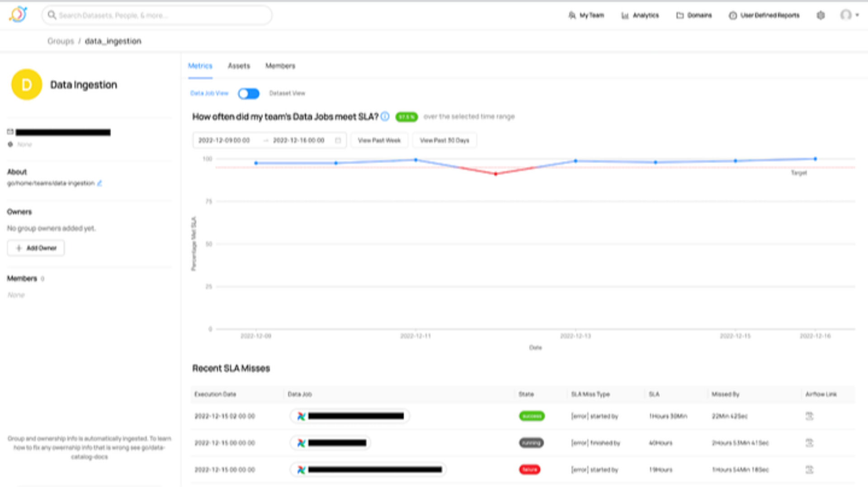The image size is (868, 487).
Task: Click the 2022-12-11 x-axis label
Action: (415, 336)
